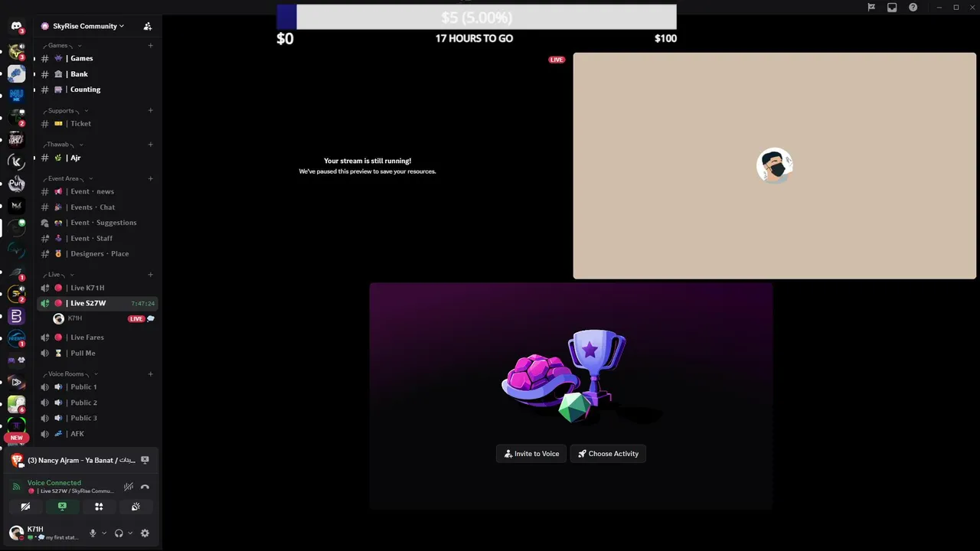The height and width of the screenshot is (551, 980).
Task: Open the Bank text channel
Action: pos(96,74)
